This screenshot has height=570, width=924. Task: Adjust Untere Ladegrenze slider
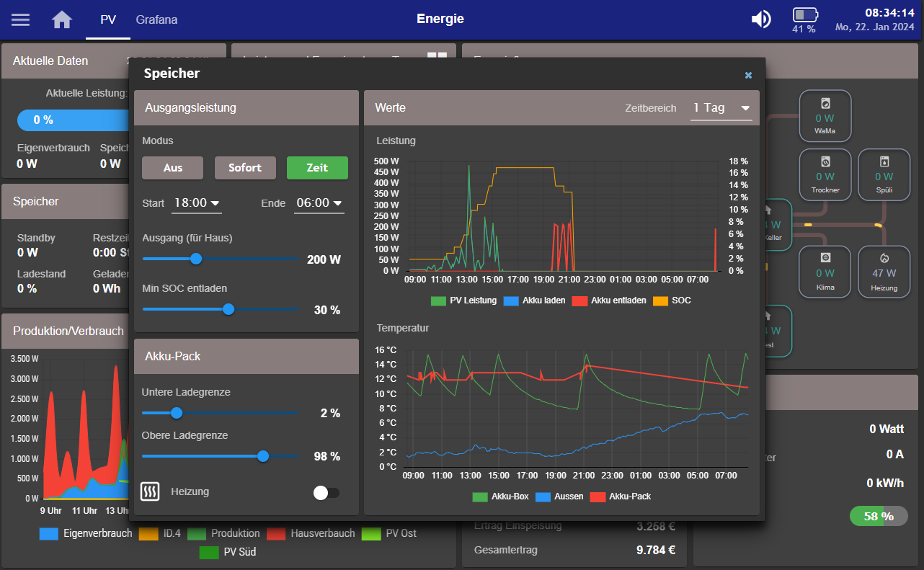coord(220,413)
